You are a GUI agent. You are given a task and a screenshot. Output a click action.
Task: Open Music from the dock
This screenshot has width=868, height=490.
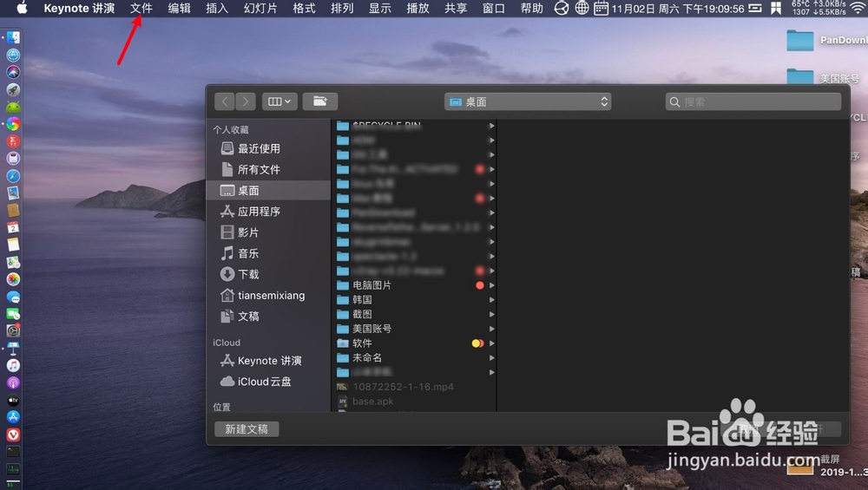pos(13,365)
